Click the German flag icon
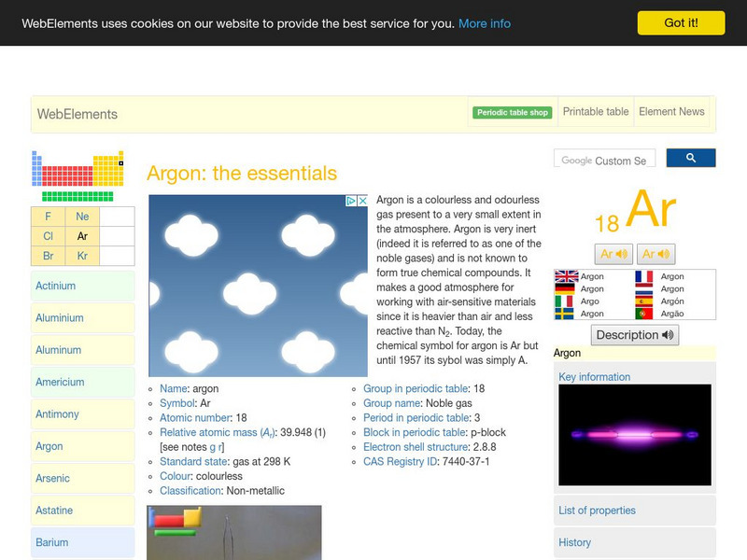 [x=565, y=288]
